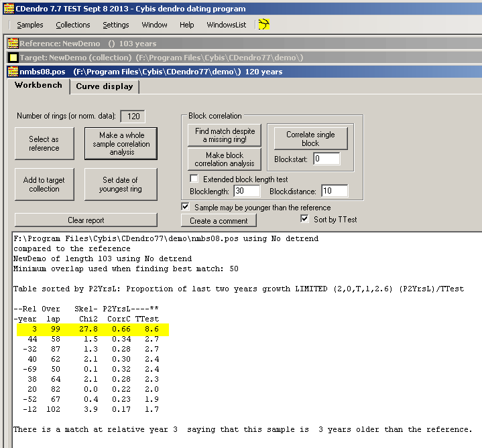Viewport: 482px width, 448px height.
Task: Click the column header line '--Rel Over Skel- P2YrsL'
Action: 86,309
